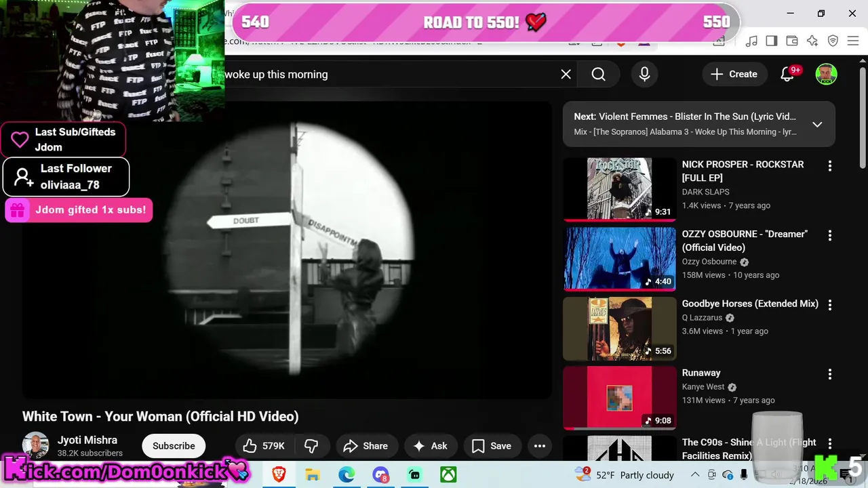Open options menu for Goodbye Horses
868x488 pixels.
click(829, 305)
